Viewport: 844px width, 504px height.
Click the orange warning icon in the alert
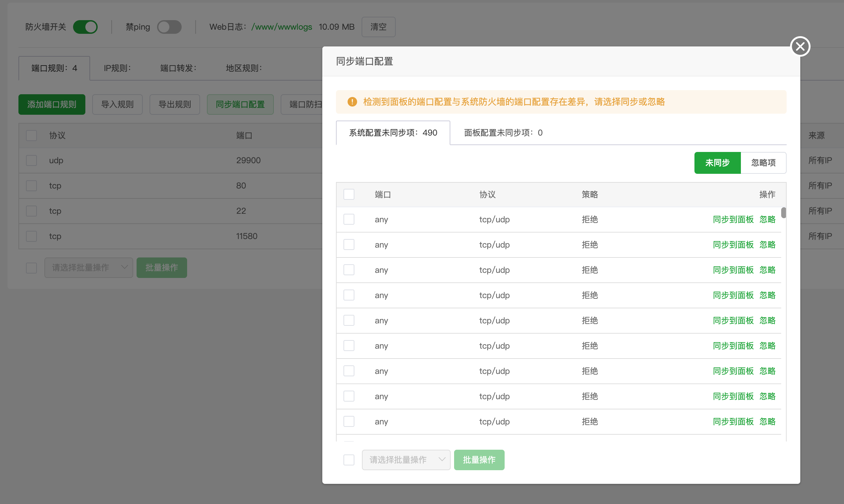click(352, 102)
